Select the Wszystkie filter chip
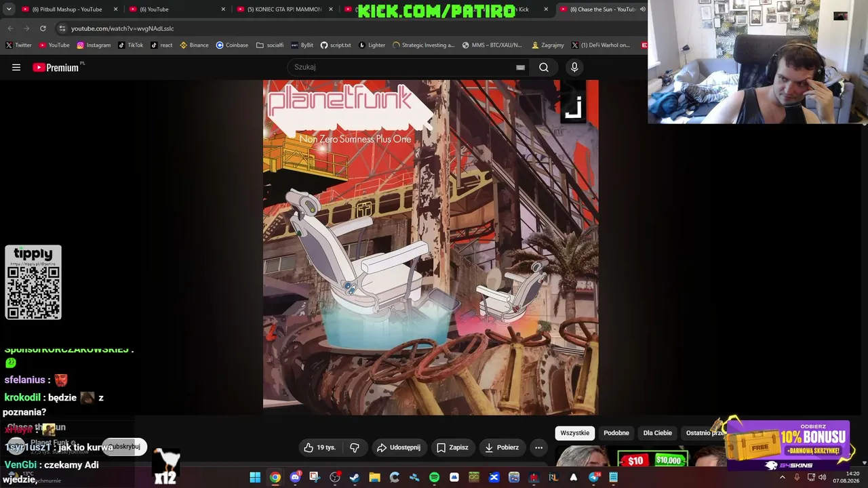Image resolution: width=868 pixels, height=488 pixels. tap(575, 433)
